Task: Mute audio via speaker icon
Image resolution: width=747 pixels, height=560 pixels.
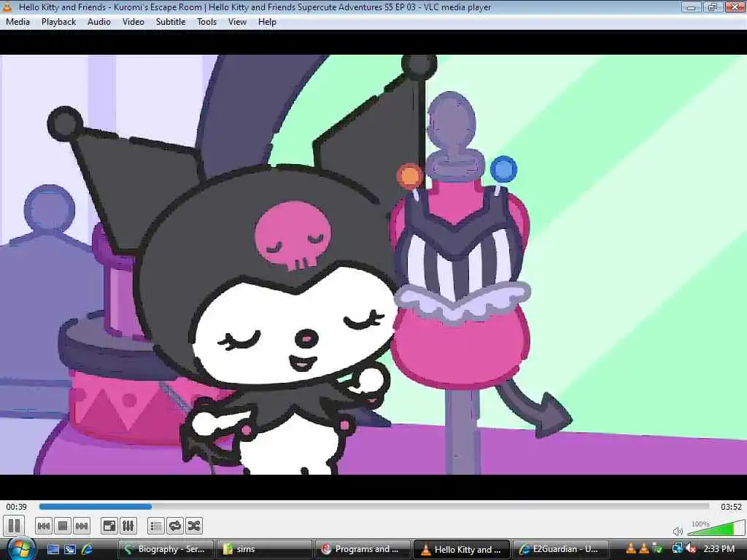Action: click(x=678, y=531)
